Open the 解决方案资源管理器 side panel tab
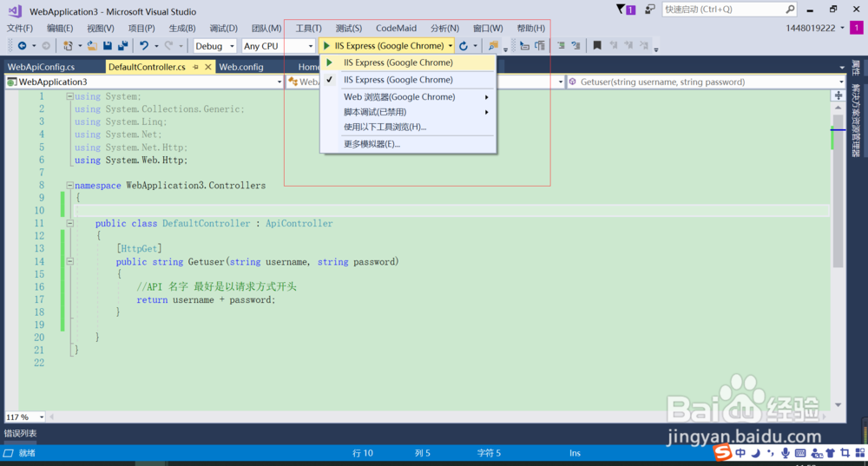This screenshot has width=868, height=466. pos(857,121)
